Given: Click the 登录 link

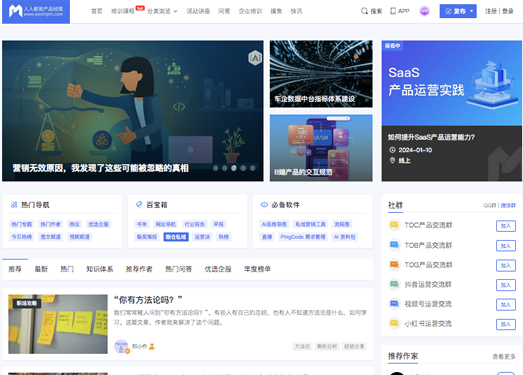Looking at the screenshot, I should click(508, 11).
